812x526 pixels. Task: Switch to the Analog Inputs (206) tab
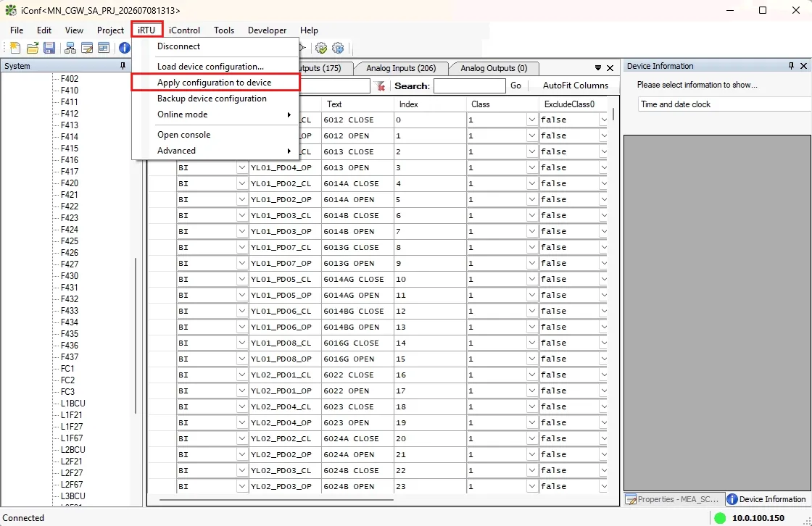coord(401,68)
